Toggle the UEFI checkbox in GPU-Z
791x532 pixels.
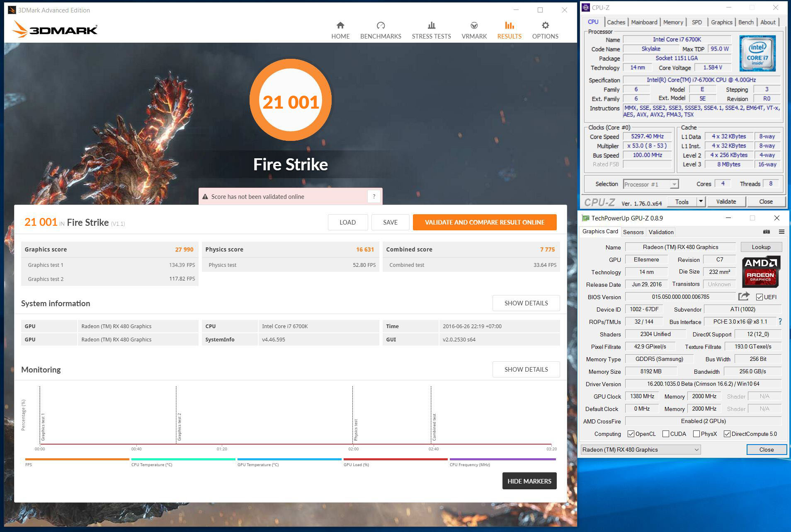pos(759,297)
